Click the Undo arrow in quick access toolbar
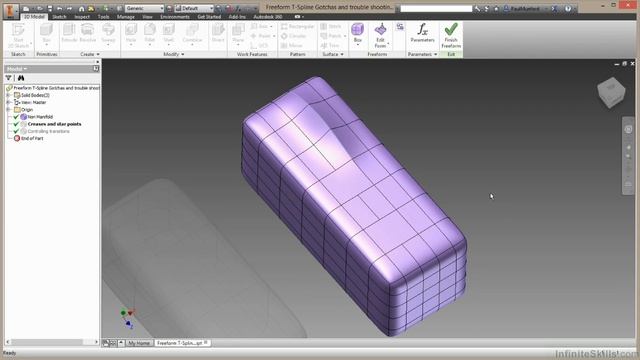Screen dimensions: 640x360 60,9
